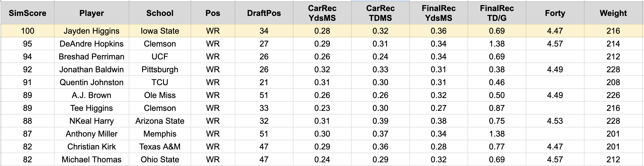Click Christian Kirk's Texas A&M cell
The width and height of the screenshot is (644, 166).
(x=160, y=147)
